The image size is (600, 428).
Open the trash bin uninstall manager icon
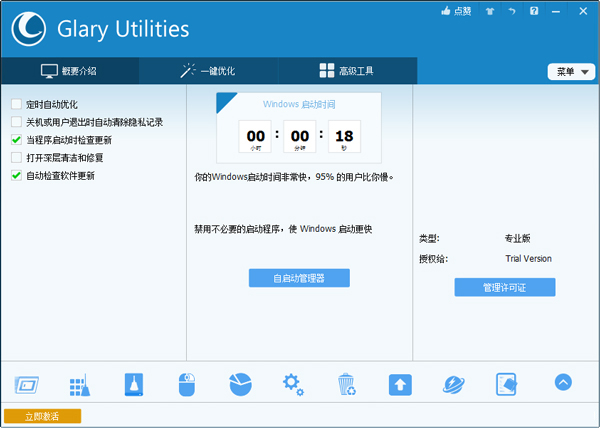347,384
